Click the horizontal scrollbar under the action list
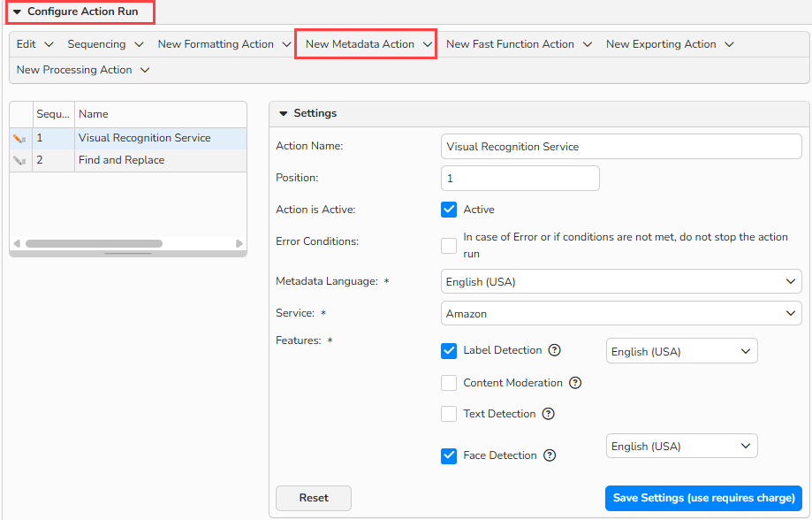This screenshot has height=520, width=812. pyautogui.click(x=94, y=244)
